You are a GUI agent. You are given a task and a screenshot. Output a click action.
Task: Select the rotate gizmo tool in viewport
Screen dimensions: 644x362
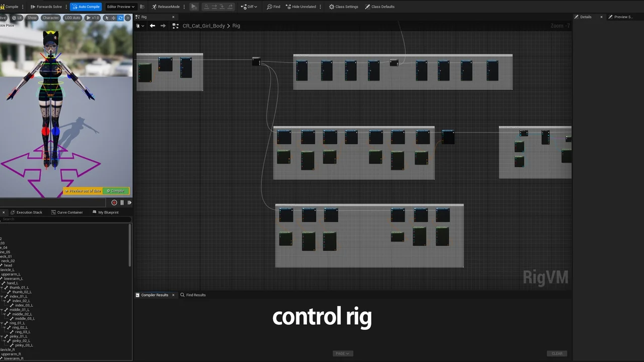pyautogui.click(x=120, y=18)
